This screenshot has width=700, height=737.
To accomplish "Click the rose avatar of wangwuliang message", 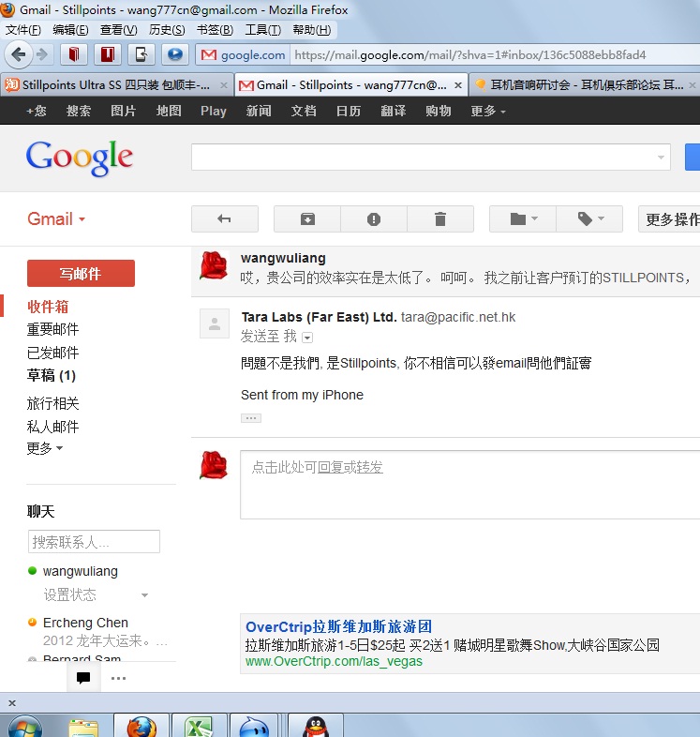I will (214, 265).
